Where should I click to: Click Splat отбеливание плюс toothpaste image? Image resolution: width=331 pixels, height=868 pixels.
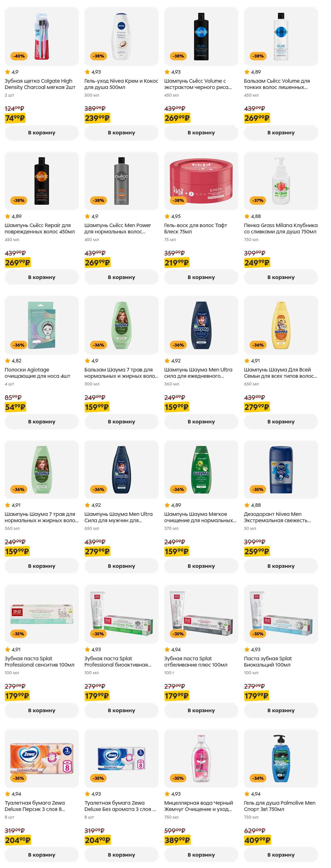point(201,614)
